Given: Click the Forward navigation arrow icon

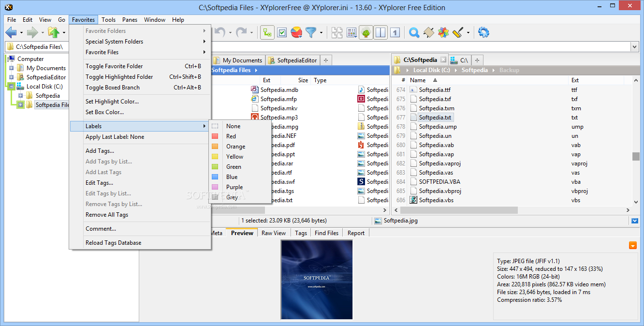Looking at the screenshot, I should coord(32,33).
